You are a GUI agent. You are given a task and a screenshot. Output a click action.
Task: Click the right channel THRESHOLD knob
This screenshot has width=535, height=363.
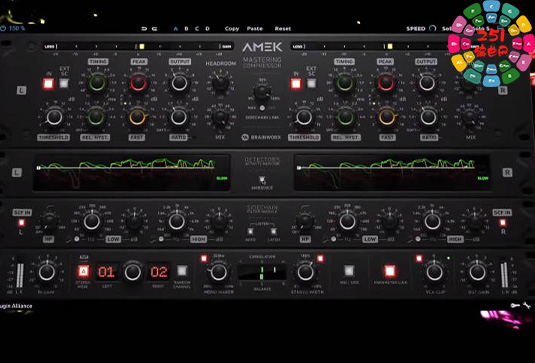click(304, 117)
